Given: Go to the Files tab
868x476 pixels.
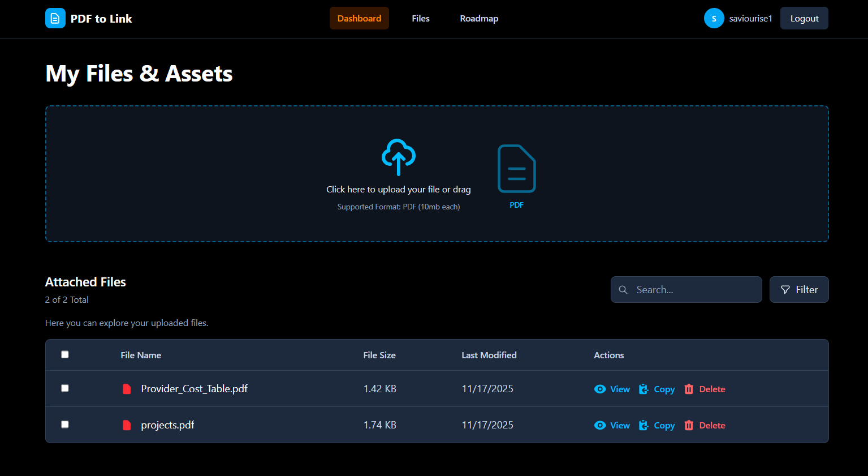Looking at the screenshot, I should [421, 19].
